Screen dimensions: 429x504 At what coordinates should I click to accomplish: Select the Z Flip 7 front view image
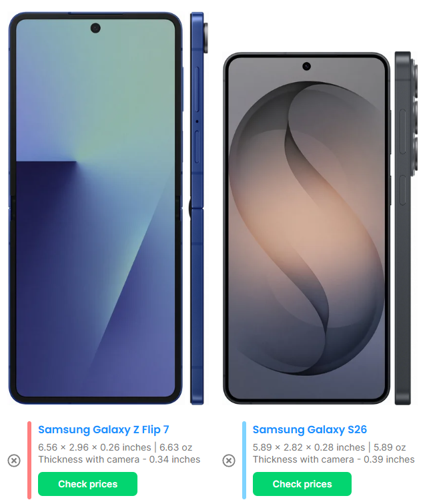click(x=95, y=208)
